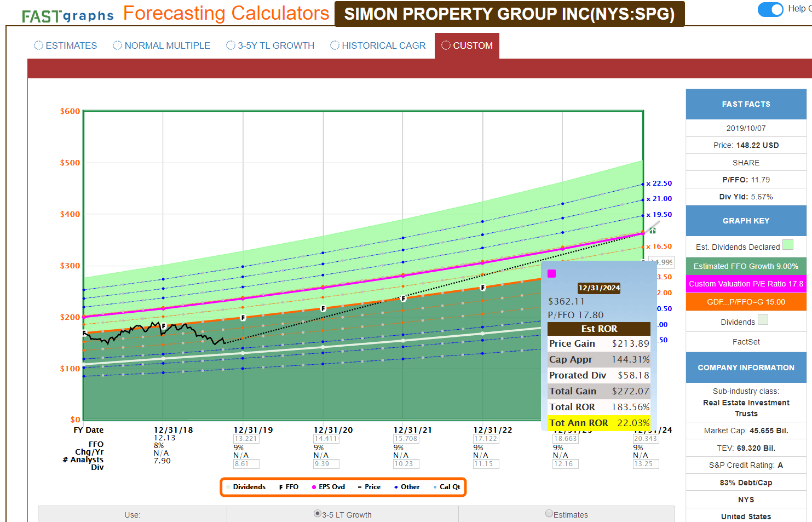Screen dimensions: 812x522
Task: Click the x 21.00 multiple label
Action: 659,199
